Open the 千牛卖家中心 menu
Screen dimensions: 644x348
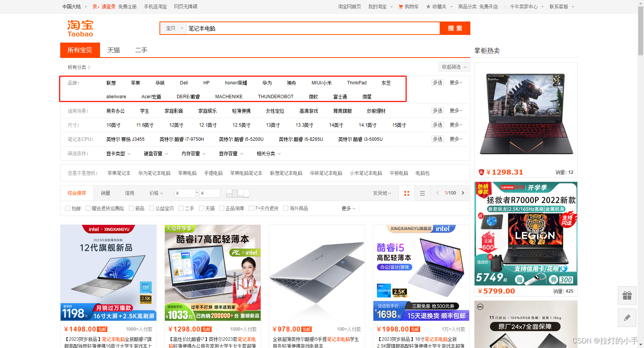[x=527, y=7]
